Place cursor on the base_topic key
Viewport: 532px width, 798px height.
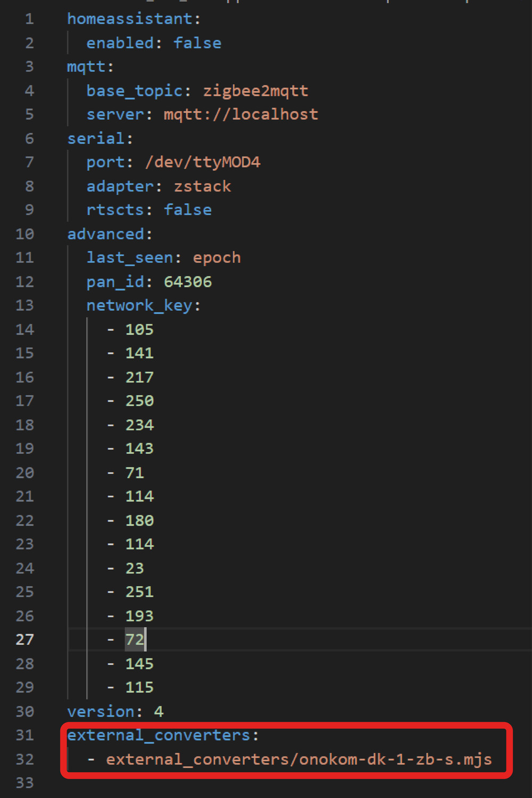pos(134,91)
